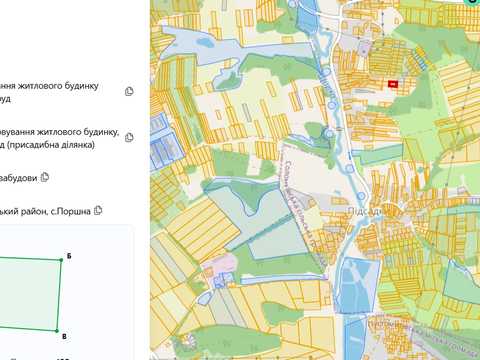
Task: Copy the 'присадибна ділянка' description via its icon
Action: [129, 137]
